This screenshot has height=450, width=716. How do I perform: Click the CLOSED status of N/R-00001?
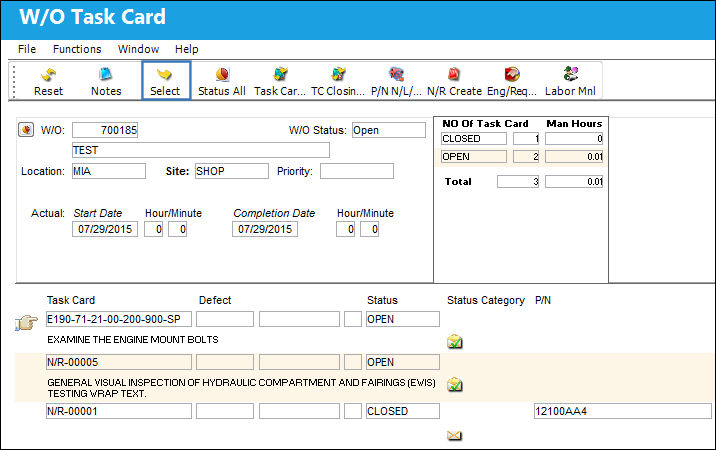[403, 411]
